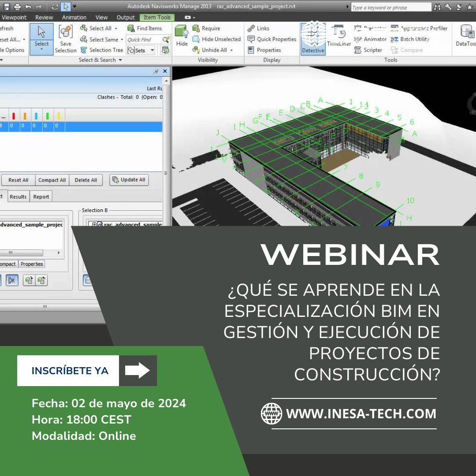Open the dropdown under the Select tool
The height and width of the screenshot is (476, 476).
(41, 49)
